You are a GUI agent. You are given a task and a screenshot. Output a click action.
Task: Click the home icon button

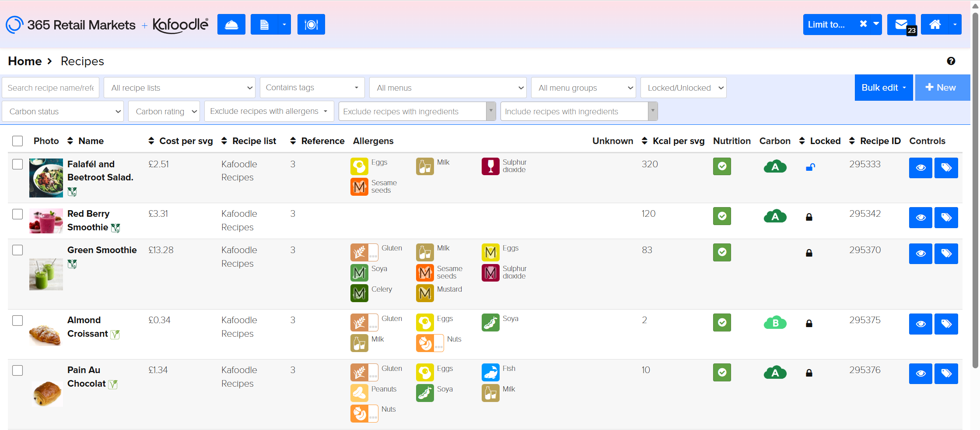click(x=935, y=25)
